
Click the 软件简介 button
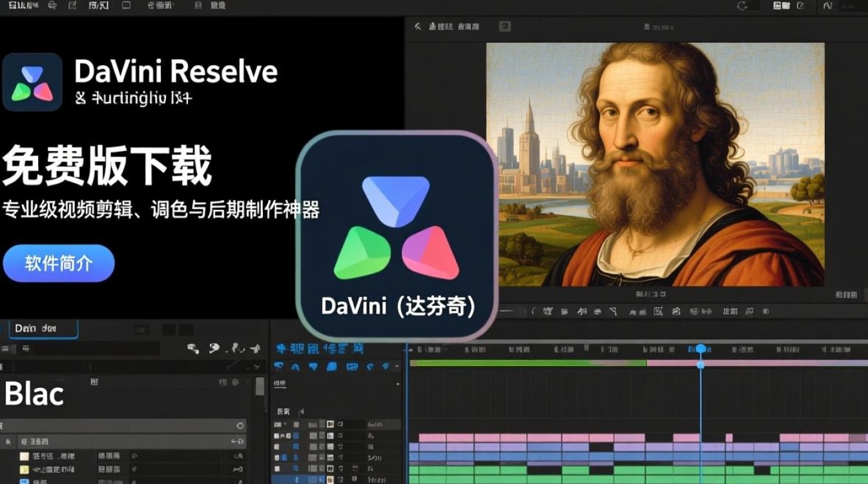pos(58,263)
